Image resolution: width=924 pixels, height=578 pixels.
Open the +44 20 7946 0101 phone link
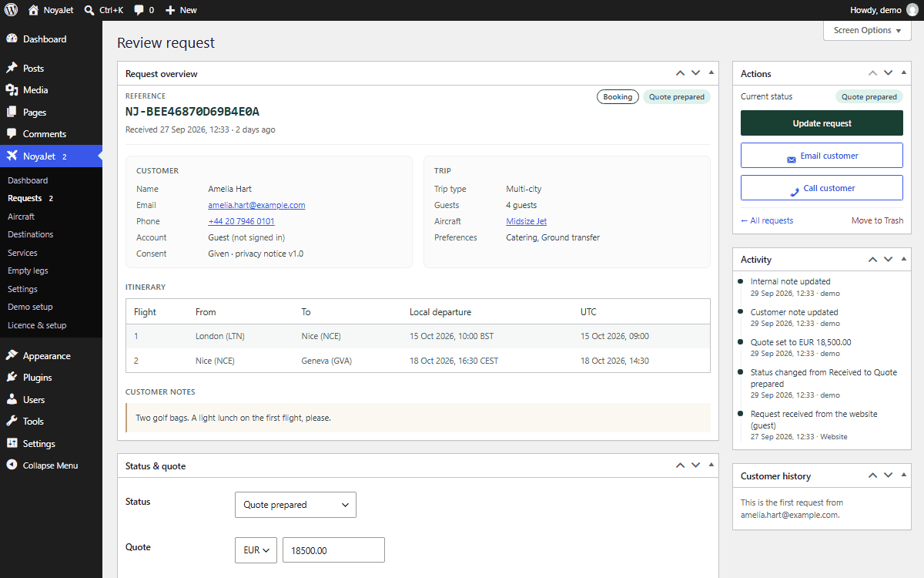241,221
